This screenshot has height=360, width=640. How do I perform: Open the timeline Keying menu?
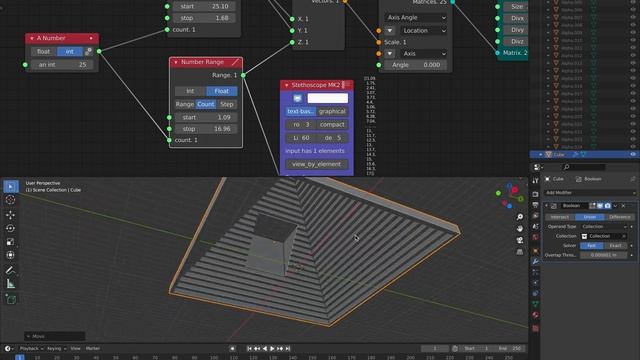(x=56, y=349)
